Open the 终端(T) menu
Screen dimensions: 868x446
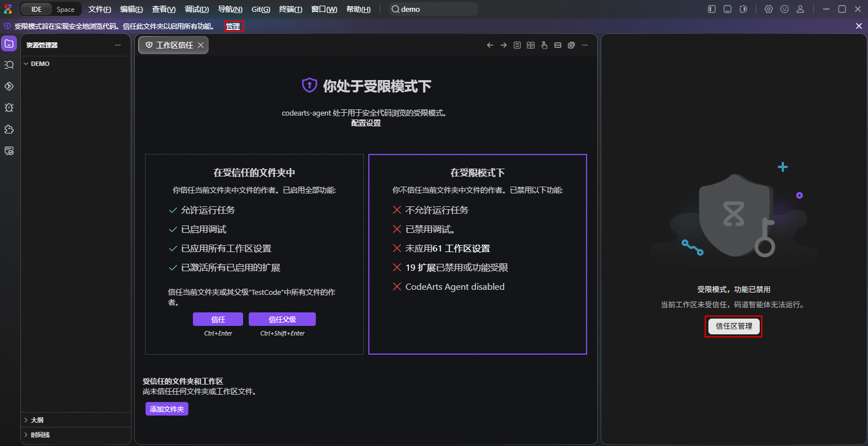pos(290,9)
